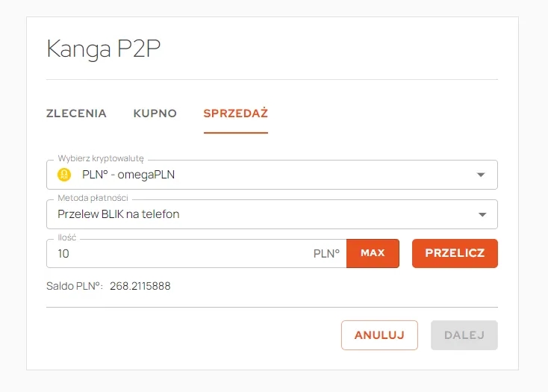This screenshot has height=392, width=548.
Task: Click the PLN° unit suffix in amount field
Action: click(x=326, y=254)
